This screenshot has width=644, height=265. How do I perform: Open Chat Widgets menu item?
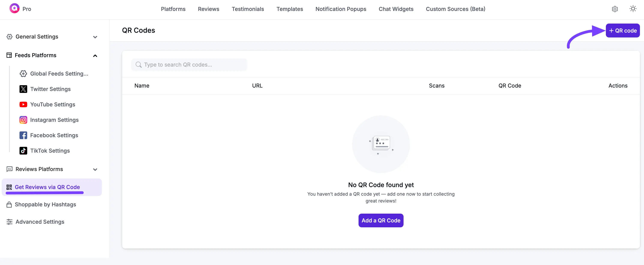(x=396, y=9)
